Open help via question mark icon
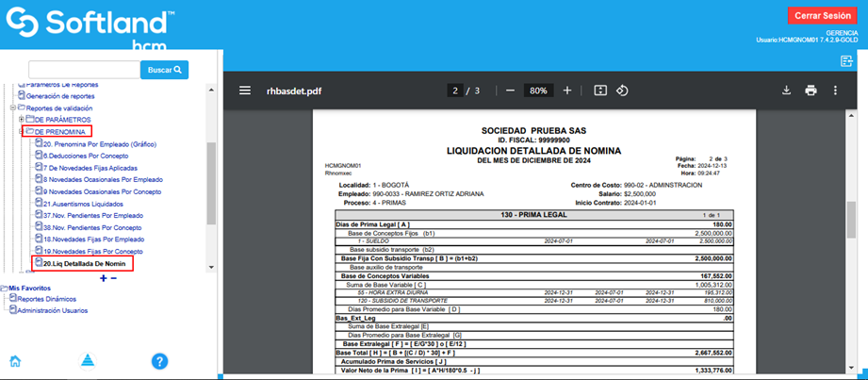The width and height of the screenshot is (868, 380). tap(159, 361)
